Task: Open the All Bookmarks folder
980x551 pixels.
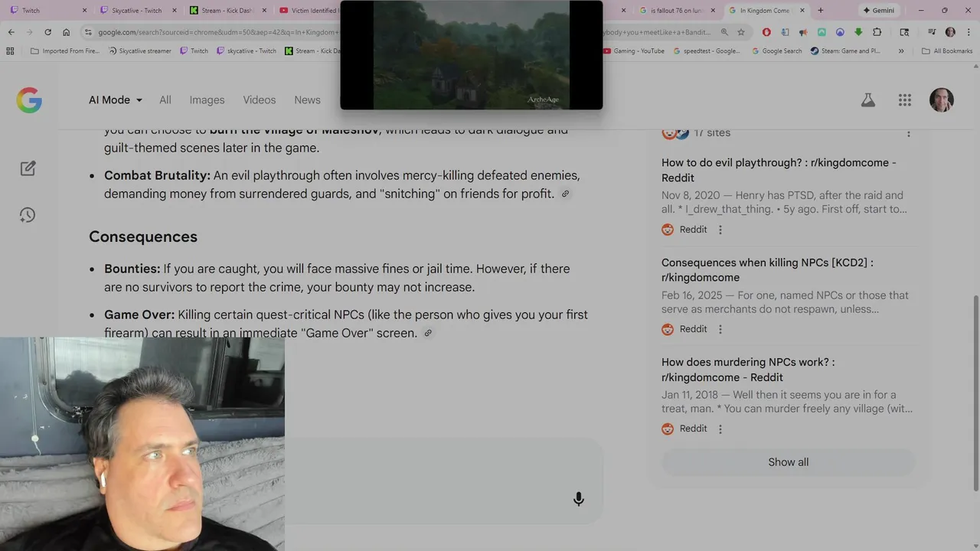Action: coord(947,51)
